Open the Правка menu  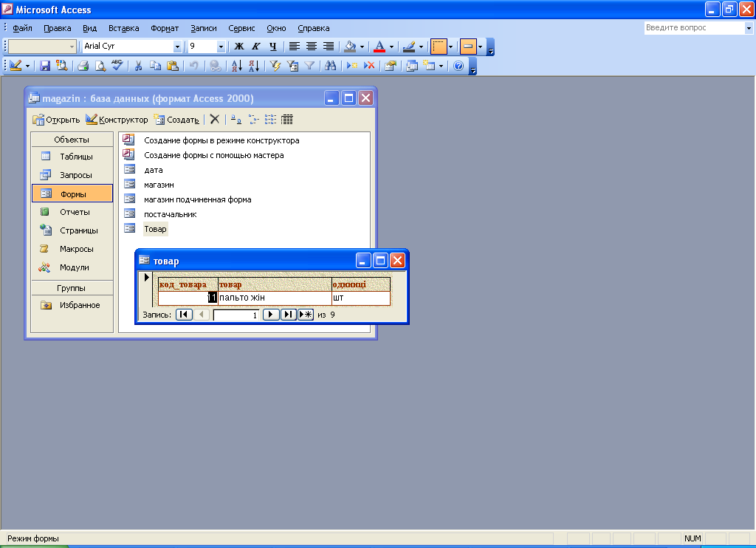pyautogui.click(x=58, y=28)
